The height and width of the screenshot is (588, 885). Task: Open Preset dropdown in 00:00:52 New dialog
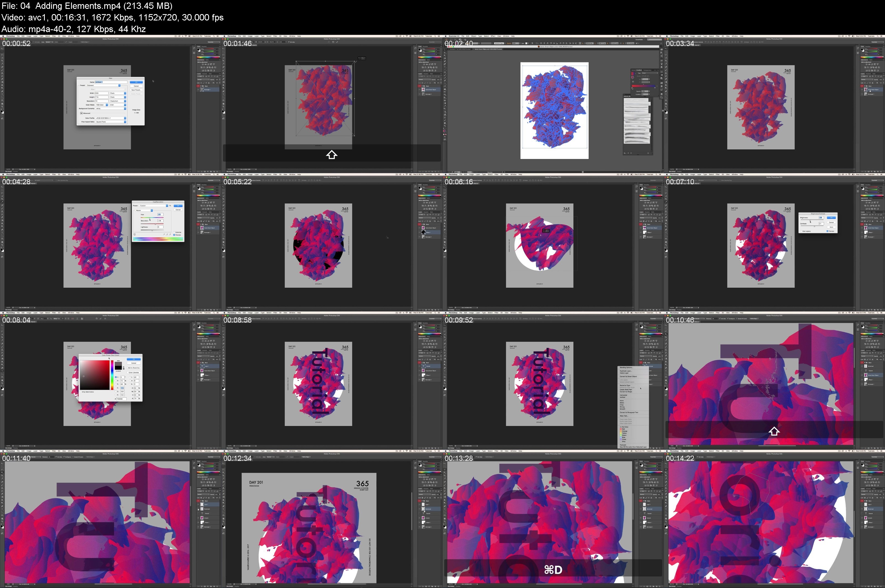tap(103, 85)
